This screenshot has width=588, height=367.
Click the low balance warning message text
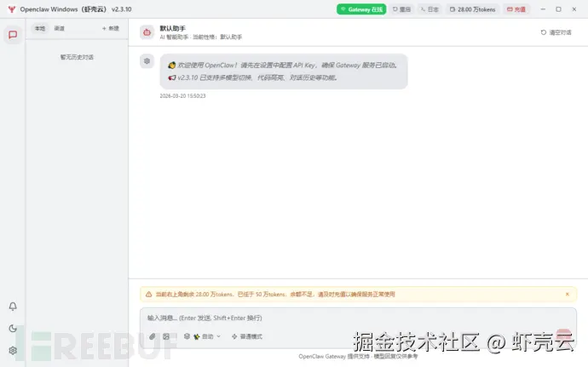[x=275, y=295]
